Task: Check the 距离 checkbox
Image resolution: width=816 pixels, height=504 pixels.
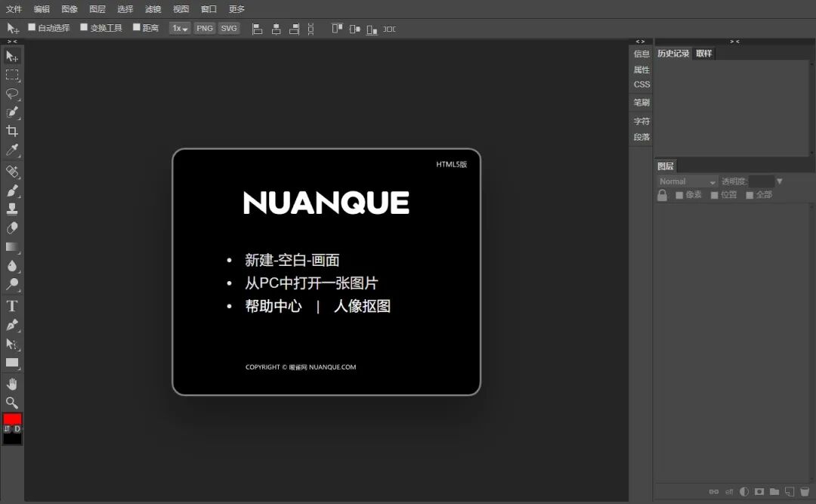Action: click(x=136, y=27)
